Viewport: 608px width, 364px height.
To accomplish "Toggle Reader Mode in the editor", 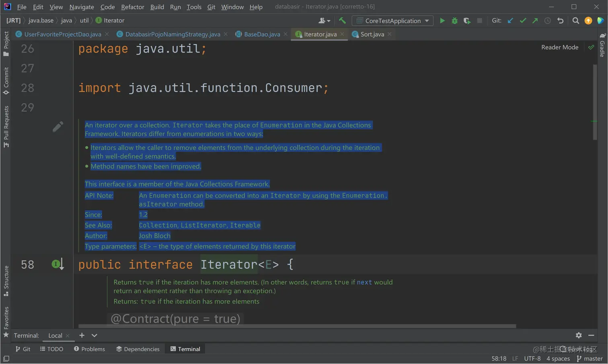I will pyautogui.click(x=559, y=47).
